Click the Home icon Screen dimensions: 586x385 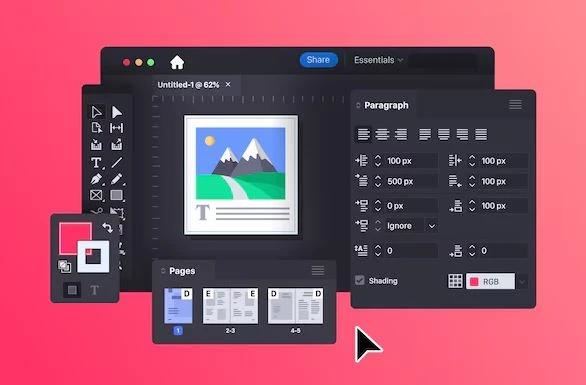click(177, 62)
